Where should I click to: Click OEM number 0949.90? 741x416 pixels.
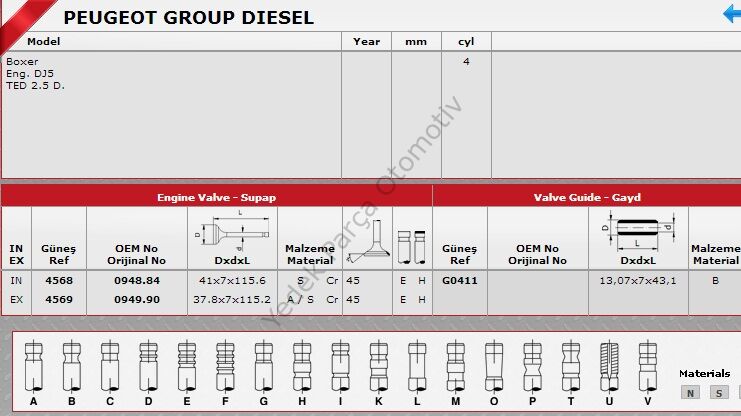click(137, 299)
